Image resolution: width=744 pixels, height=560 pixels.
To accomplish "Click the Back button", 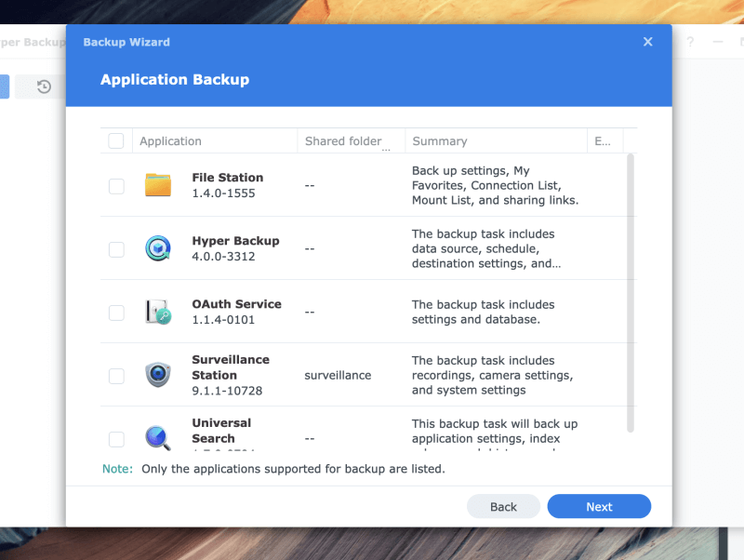I will coord(503,506).
